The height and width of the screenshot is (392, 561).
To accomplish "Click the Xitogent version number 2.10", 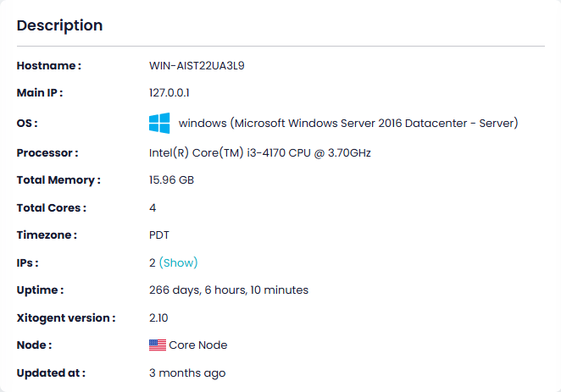I will click(159, 318).
